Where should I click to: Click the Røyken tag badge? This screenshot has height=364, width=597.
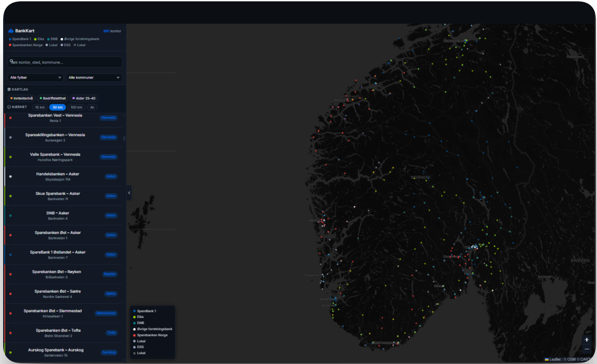click(110, 274)
